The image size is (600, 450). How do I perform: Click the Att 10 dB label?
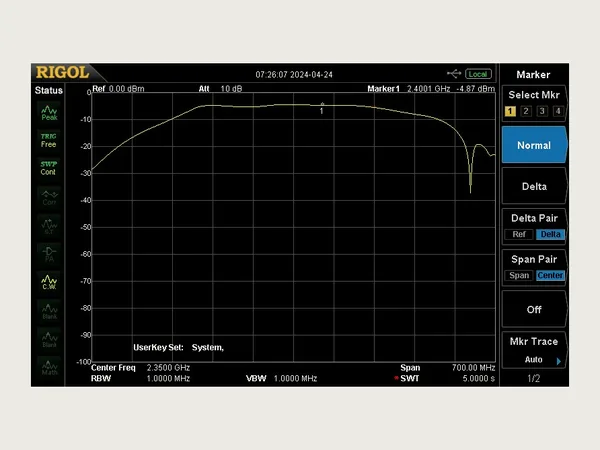tap(220, 89)
